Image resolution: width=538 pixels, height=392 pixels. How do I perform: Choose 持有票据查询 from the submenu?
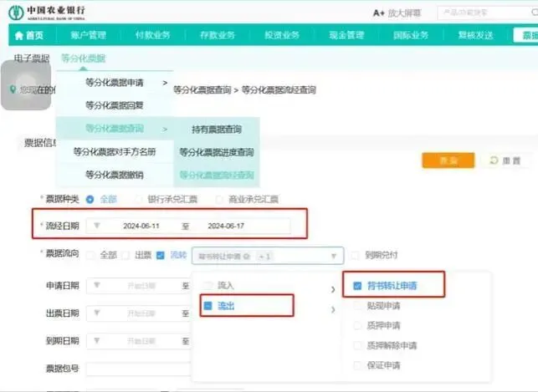(217, 130)
